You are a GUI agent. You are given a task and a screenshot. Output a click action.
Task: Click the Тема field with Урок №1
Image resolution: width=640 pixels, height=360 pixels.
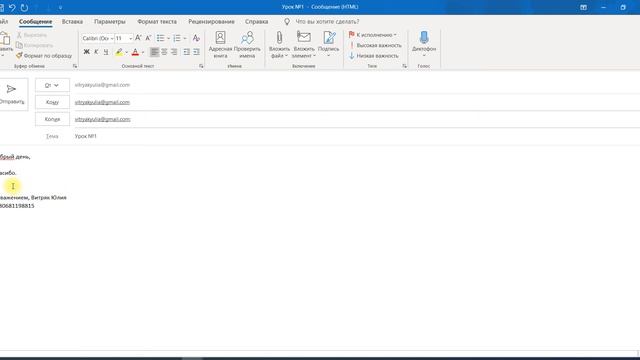pos(355,136)
